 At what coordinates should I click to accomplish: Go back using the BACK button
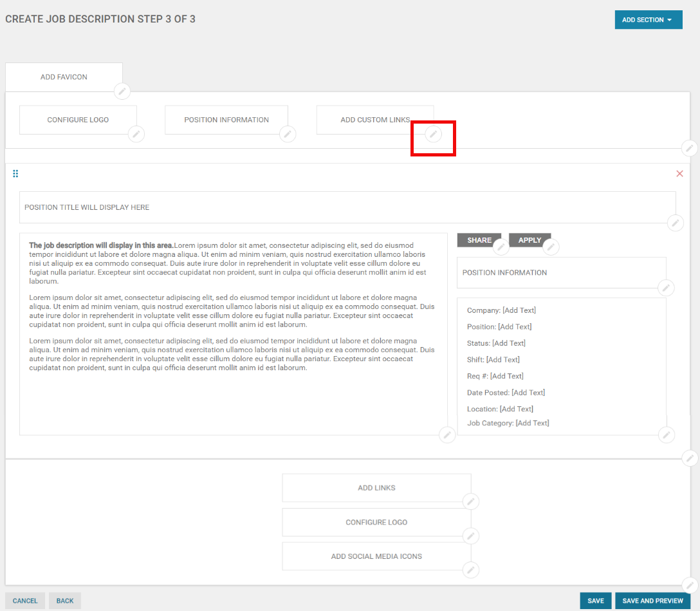[x=64, y=600]
